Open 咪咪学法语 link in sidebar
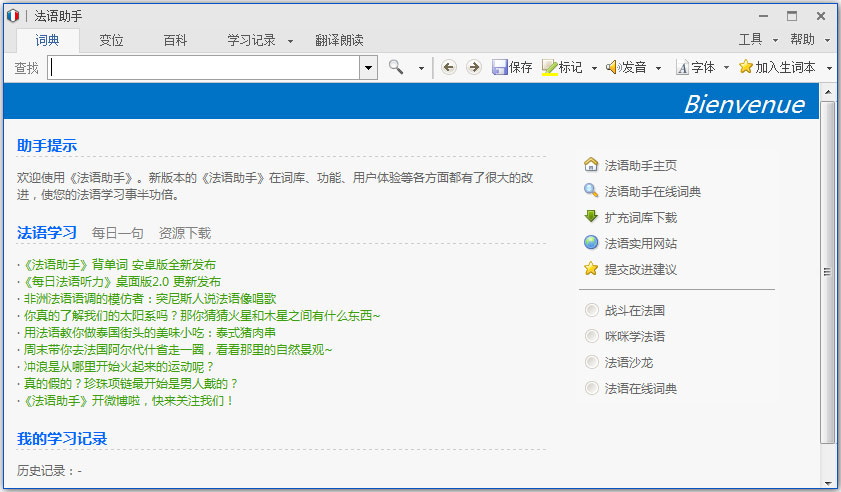The height and width of the screenshot is (492, 841). pyautogui.click(x=634, y=336)
